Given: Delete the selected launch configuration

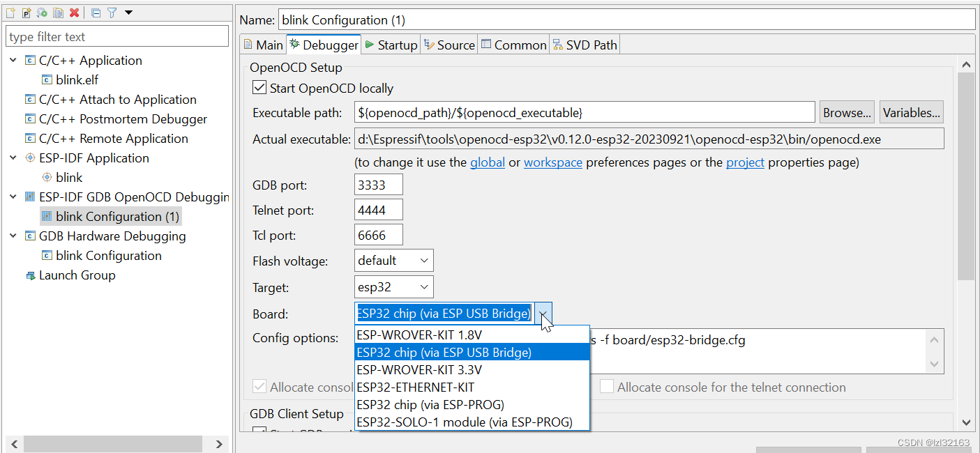Looking at the screenshot, I should 74,12.
